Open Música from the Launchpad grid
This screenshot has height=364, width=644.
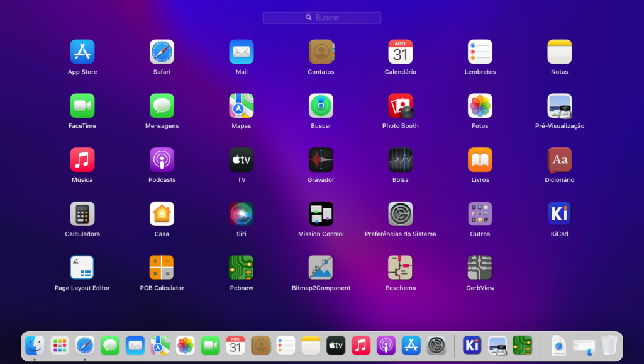click(x=82, y=159)
